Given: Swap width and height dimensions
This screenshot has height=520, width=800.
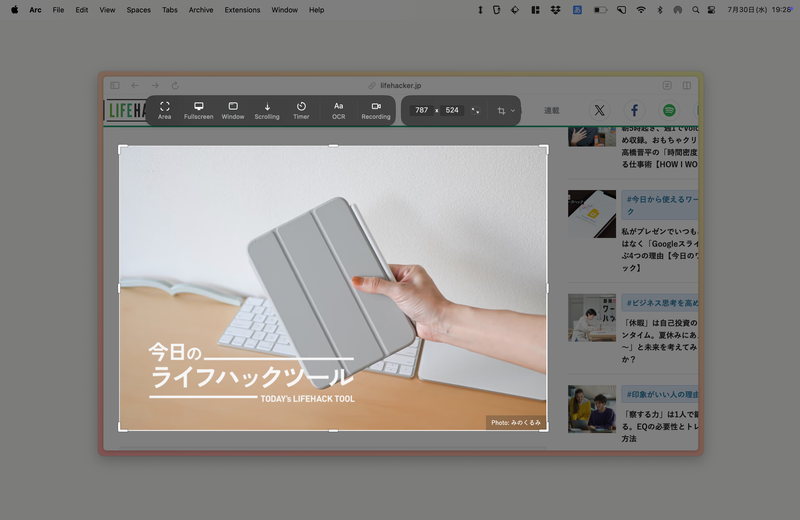Looking at the screenshot, I should [475, 110].
